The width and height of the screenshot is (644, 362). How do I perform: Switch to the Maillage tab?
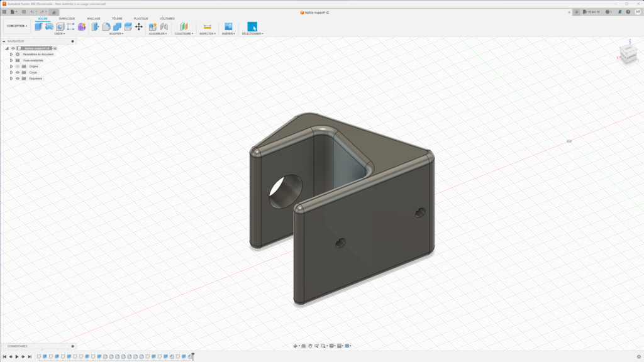pos(94,18)
